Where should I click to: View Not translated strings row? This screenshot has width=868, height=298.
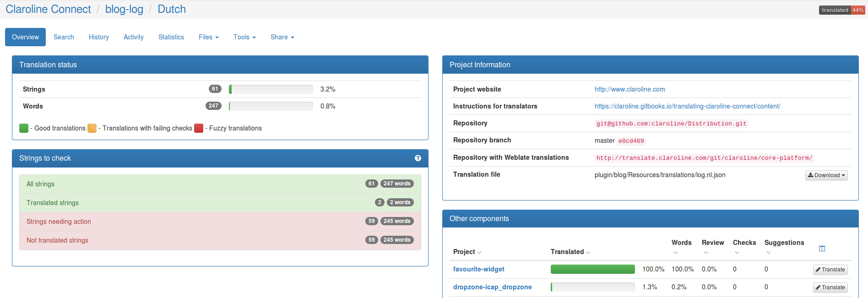(x=220, y=240)
